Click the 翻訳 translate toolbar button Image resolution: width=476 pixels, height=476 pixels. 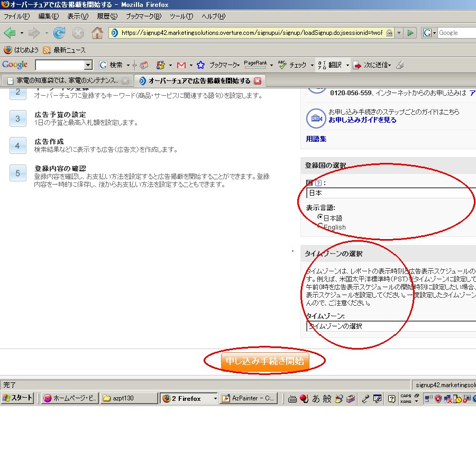click(329, 65)
